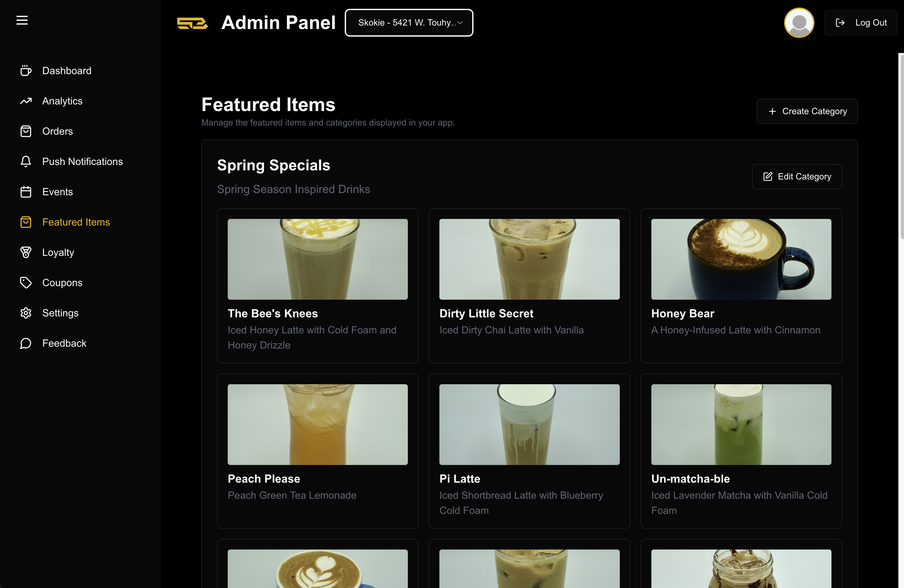Open the Dirty Little Secret drink photo
The height and width of the screenshot is (588, 904).
(x=529, y=259)
